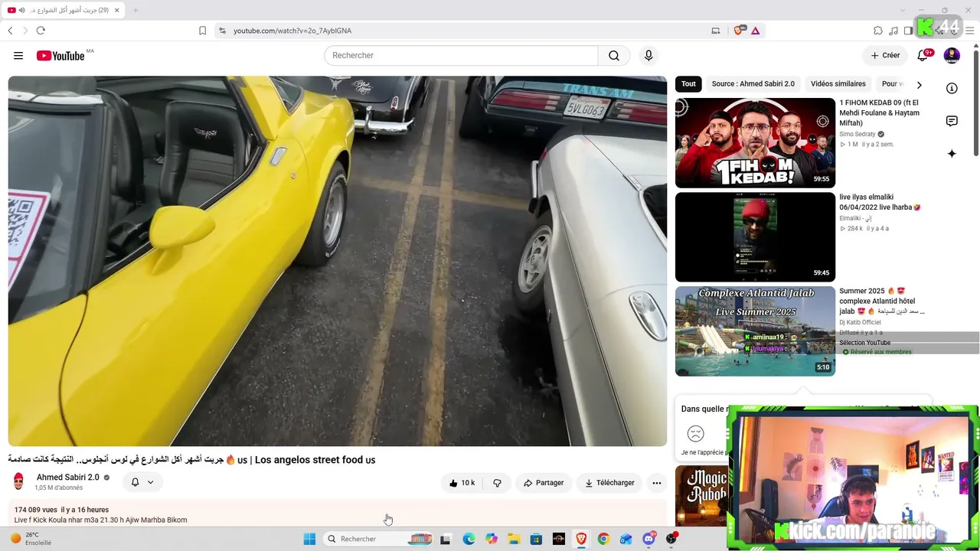Viewport: 980px width, 551px height.
Task: Dislike the video
Action: click(x=497, y=483)
